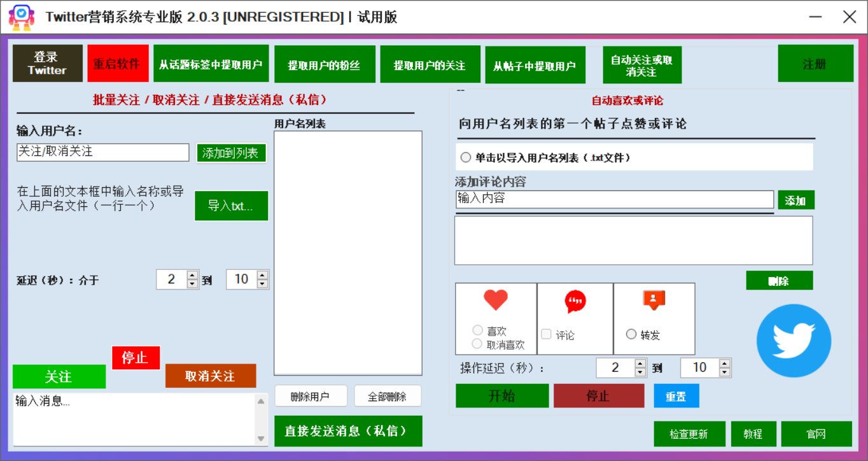Focus the 输入内容 comment input field
The width and height of the screenshot is (868, 461).
pos(615,199)
